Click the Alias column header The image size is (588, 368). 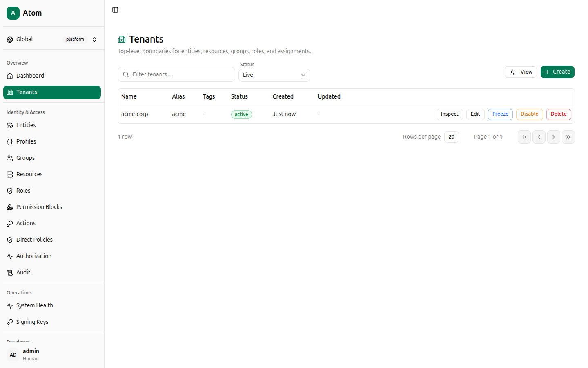[x=178, y=97]
